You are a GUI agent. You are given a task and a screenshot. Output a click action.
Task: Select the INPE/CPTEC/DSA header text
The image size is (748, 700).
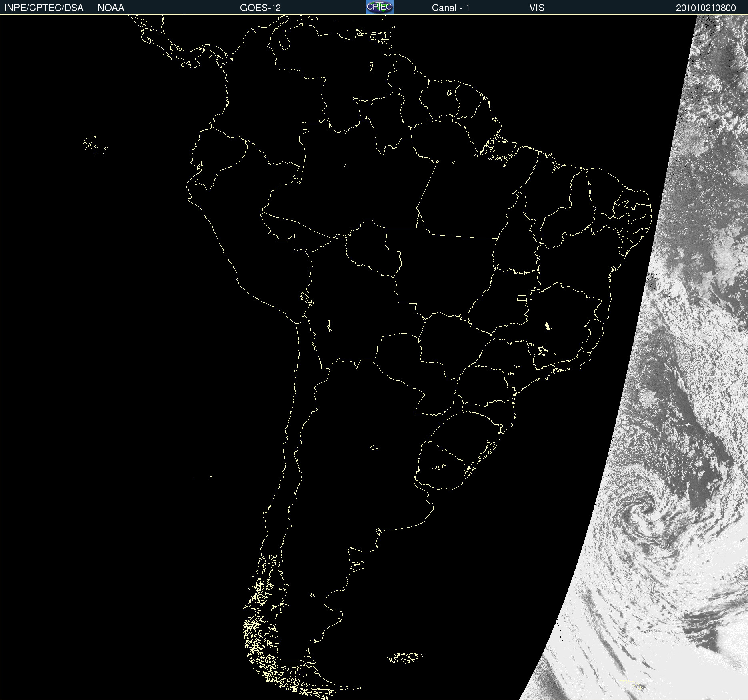coord(44,8)
